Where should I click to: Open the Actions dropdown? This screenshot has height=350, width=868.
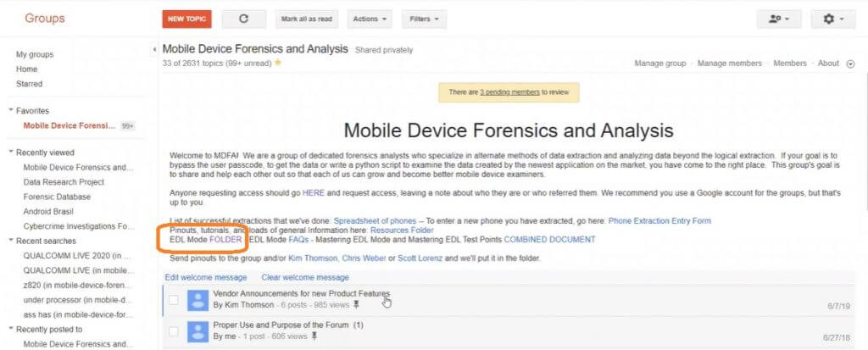coord(370,19)
